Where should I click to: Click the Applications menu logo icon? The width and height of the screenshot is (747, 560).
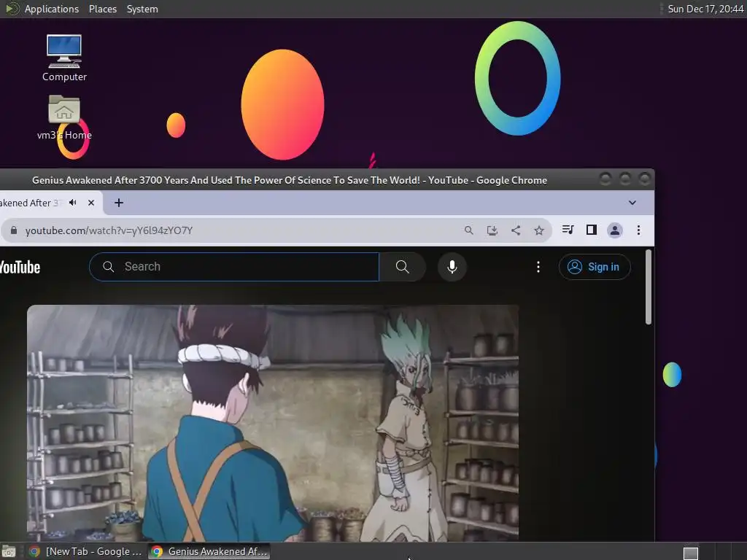coord(12,9)
